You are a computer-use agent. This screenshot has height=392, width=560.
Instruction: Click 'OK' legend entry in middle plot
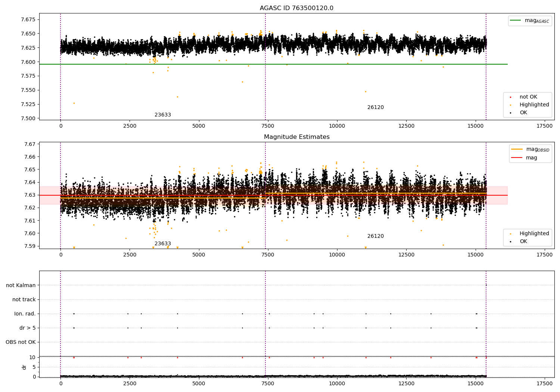(523, 242)
